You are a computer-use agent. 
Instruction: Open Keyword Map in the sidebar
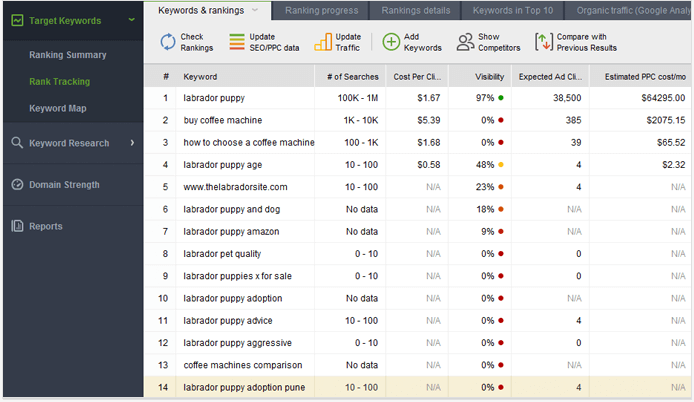pyautogui.click(x=58, y=108)
